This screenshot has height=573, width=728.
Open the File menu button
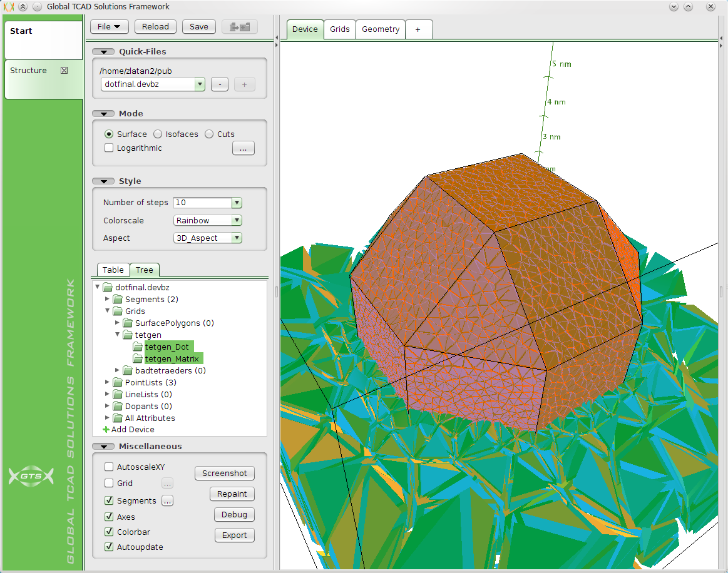point(110,27)
